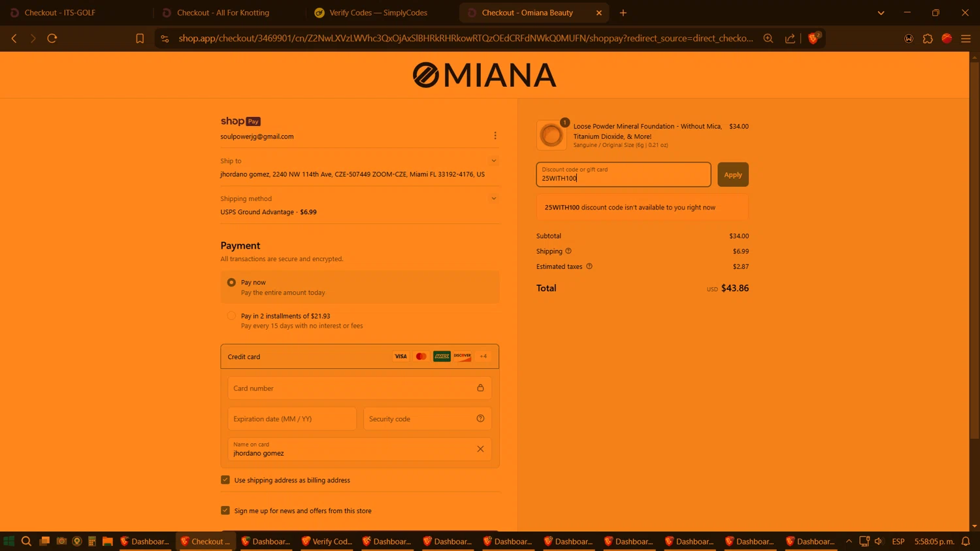Open the Brave Shields lion icon

click(813, 39)
